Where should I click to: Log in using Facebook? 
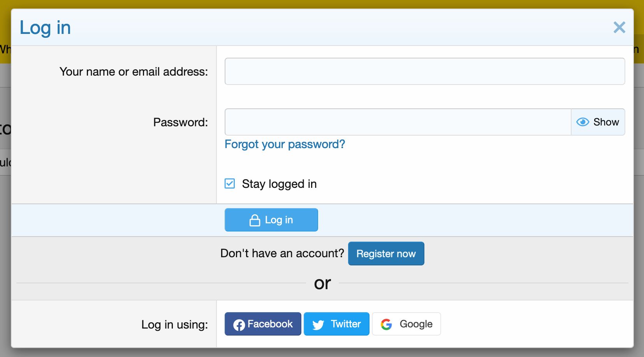[x=263, y=324]
